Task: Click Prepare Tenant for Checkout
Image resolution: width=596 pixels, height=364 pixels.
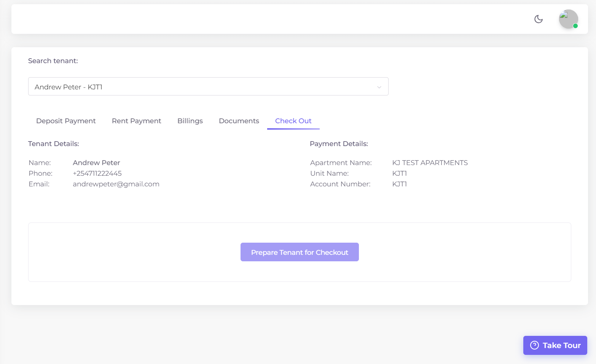Action: click(x=300, y=252)
